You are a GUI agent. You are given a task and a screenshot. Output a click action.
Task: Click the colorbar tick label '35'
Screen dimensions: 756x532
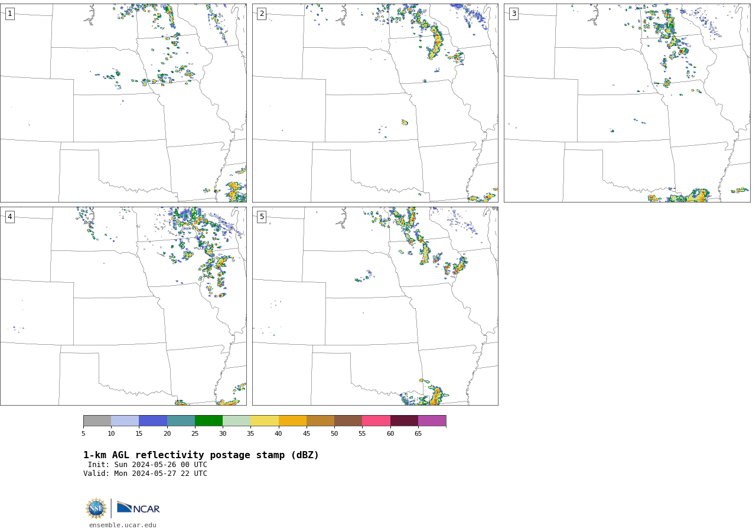[x=250, y=434]
